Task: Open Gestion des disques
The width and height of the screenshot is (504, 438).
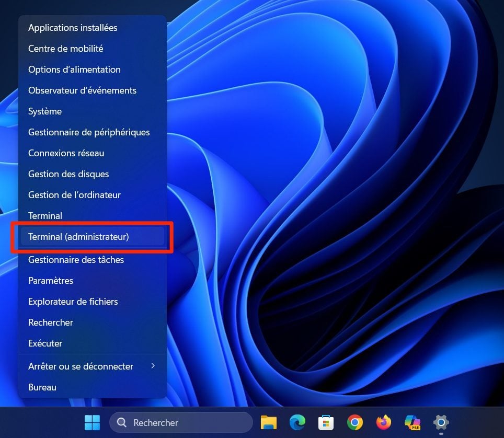Action: [93, 174]
